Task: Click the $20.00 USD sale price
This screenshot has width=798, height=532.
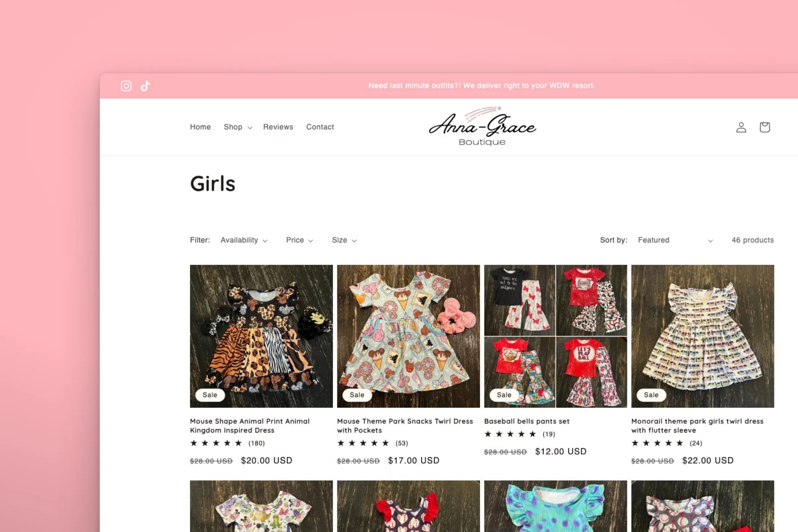Action: 267,461
